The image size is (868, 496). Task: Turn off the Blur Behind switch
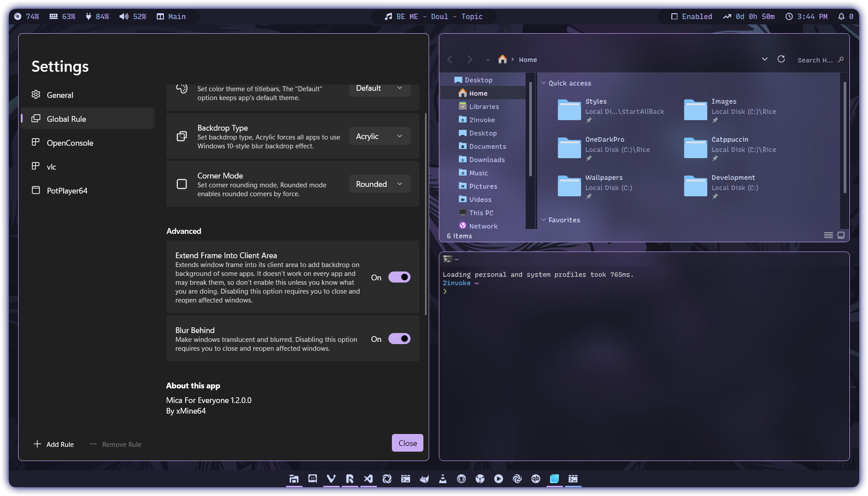(399, 338)
